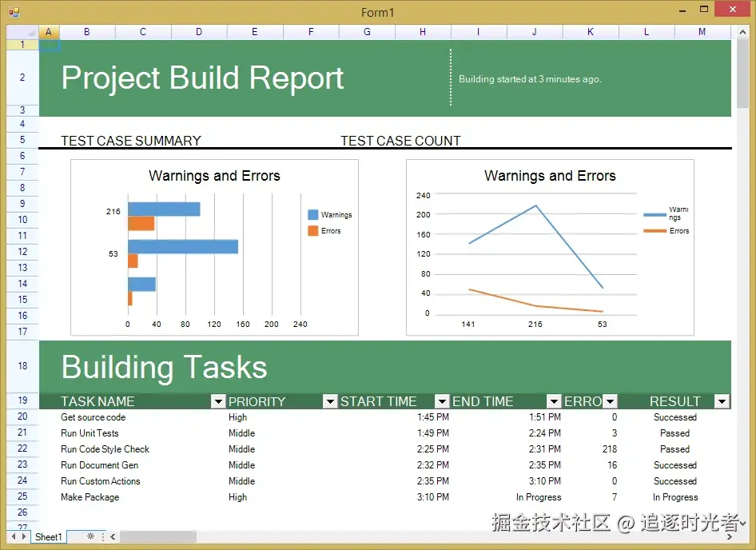This screenshot has width=756, height=550.
Task: Click the horizontal scrollbar right arrow
Action: (x=730, y=536)
